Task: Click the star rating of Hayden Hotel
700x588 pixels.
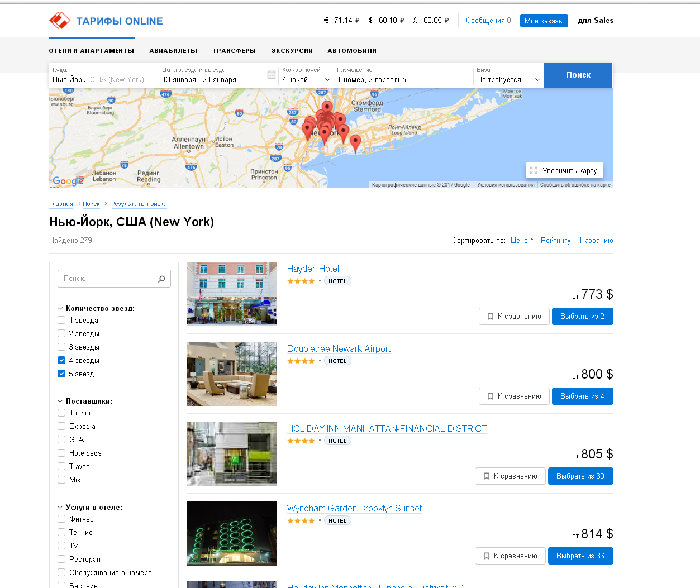Action: [x=301, y=281]
